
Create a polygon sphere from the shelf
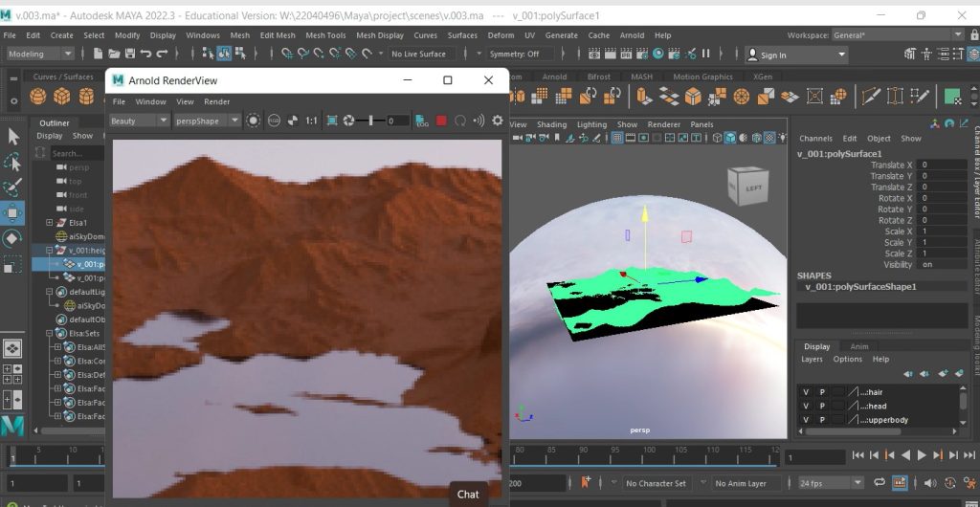38,97
